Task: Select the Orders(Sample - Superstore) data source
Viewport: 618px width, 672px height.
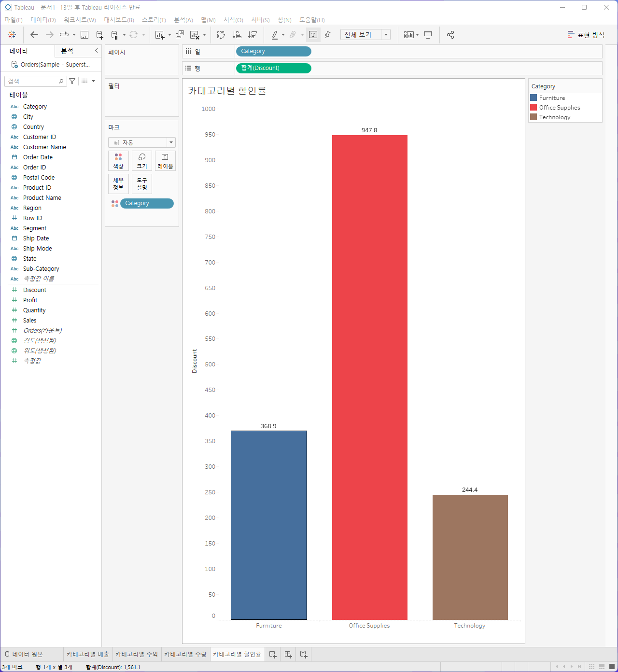Action: pos(50,64)
